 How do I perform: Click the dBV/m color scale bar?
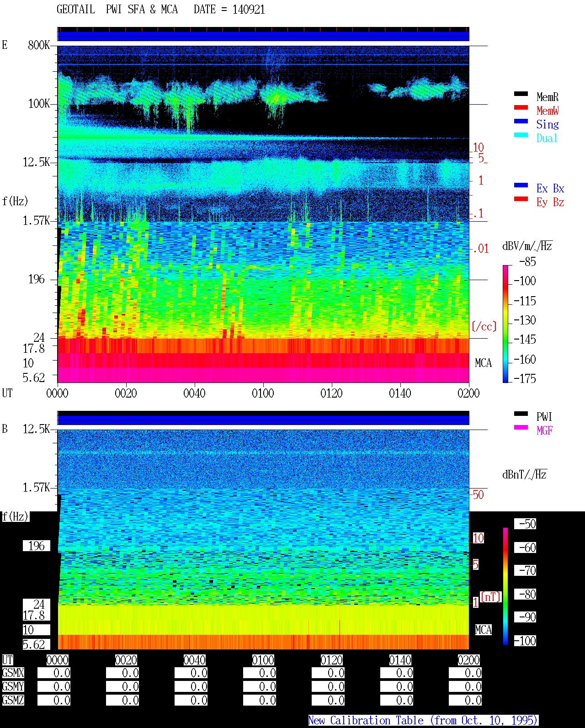(x=505, y=324)
